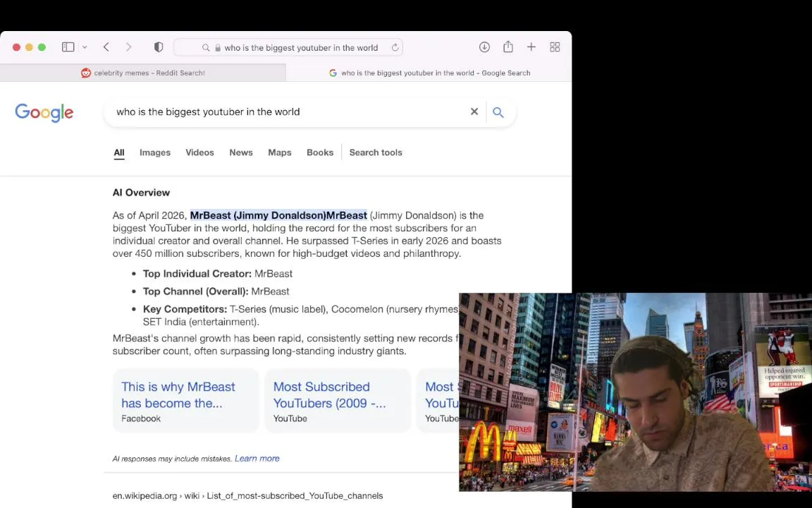Click the lock icon in the address bar
812x508 pixels.
[218, 48]
